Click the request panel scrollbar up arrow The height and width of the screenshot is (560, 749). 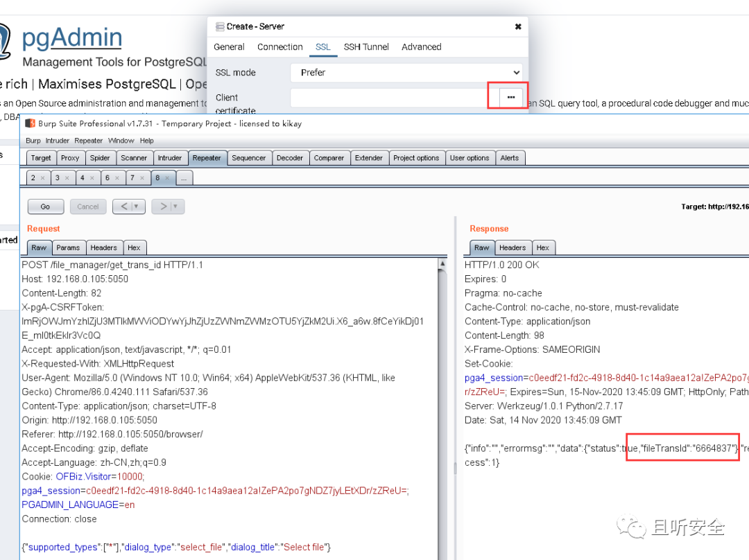click(442, 263)
